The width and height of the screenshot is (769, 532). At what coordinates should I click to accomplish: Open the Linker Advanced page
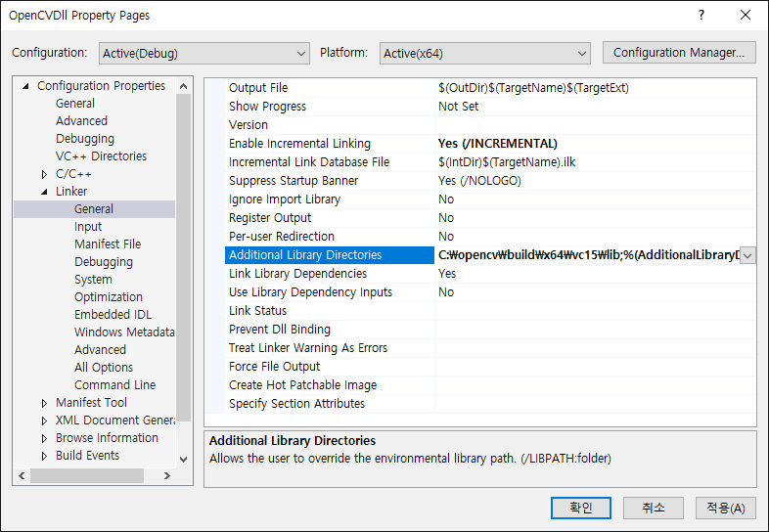tap(100, 350)
